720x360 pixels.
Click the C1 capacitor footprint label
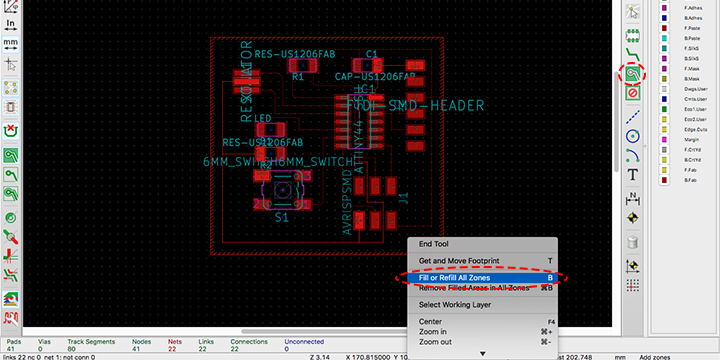371,54
